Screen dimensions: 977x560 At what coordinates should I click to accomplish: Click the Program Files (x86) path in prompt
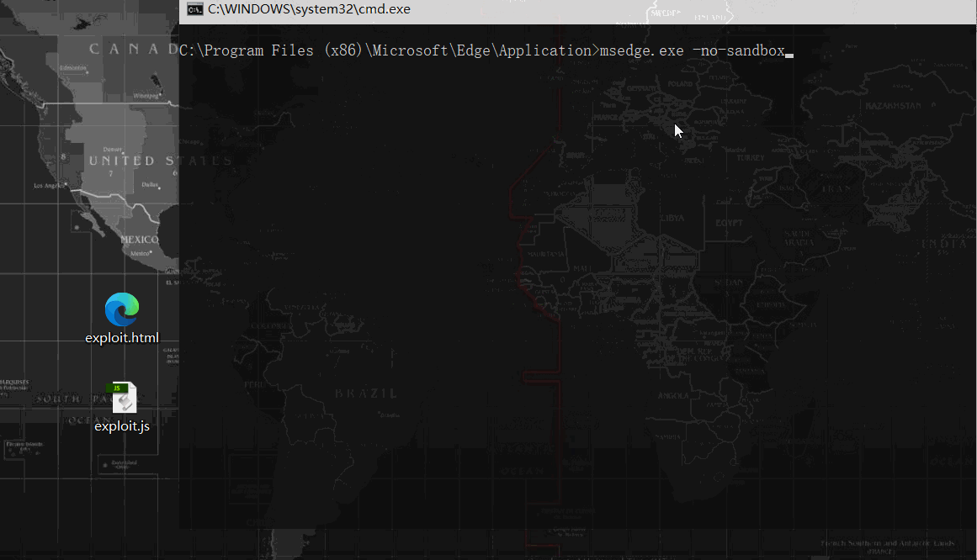[x=284, y=50]
